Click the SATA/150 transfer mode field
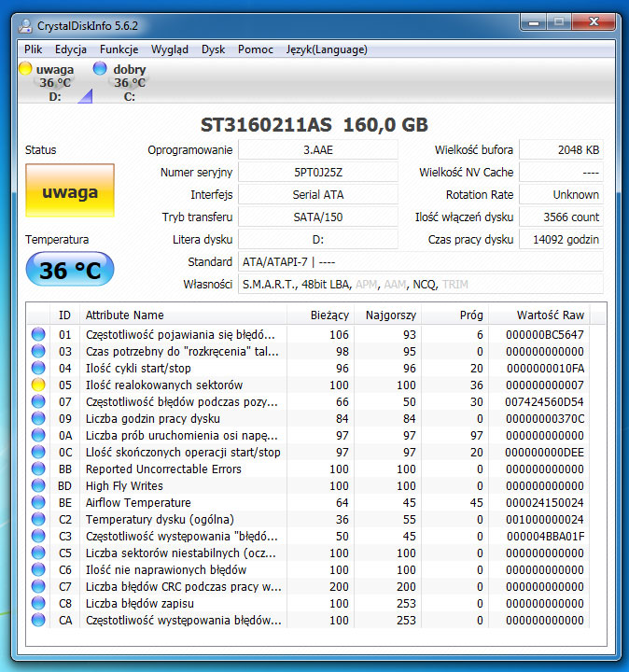Image resolution: width=629 pixels, height=672 pixels. click(x=318, y=217)
